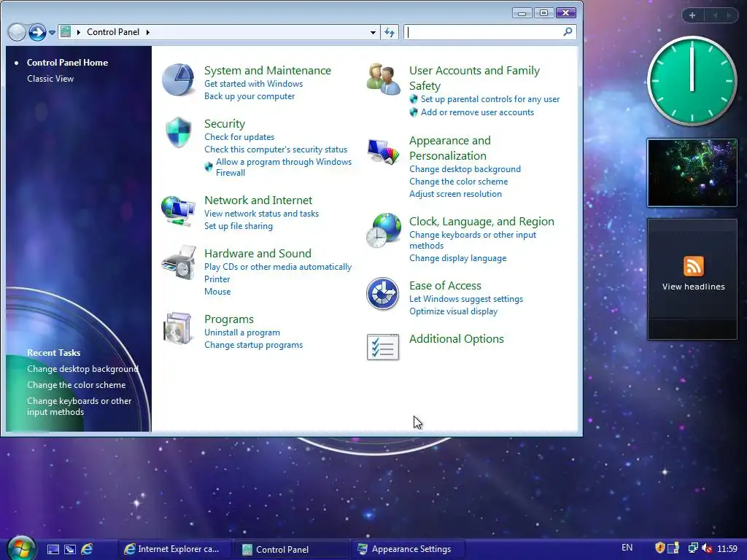This screenshot has width=747, height=560.
Task: Open the Additional Options heading
Action: [456, 339]
